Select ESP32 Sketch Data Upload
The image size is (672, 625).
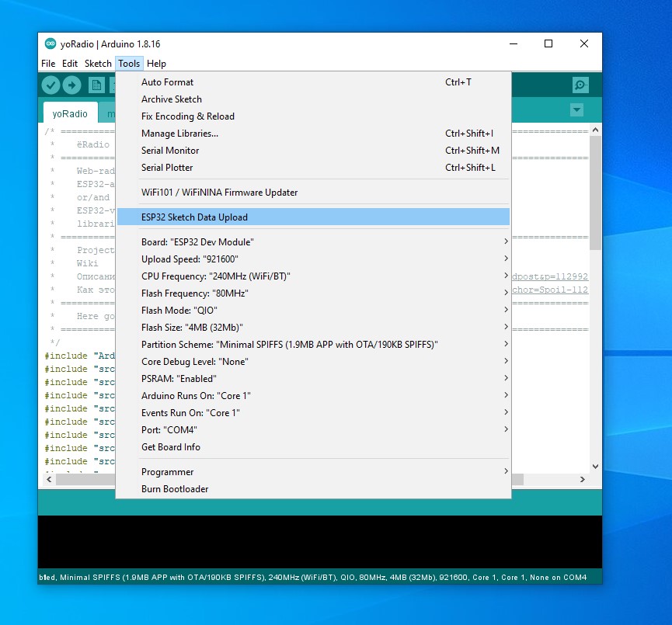coord(194,217)
